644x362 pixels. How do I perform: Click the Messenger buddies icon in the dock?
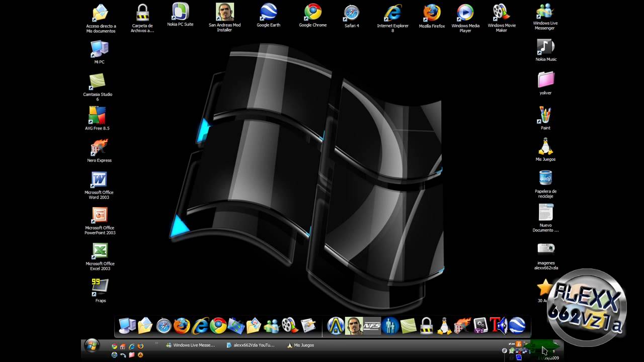tap(272, 326)
